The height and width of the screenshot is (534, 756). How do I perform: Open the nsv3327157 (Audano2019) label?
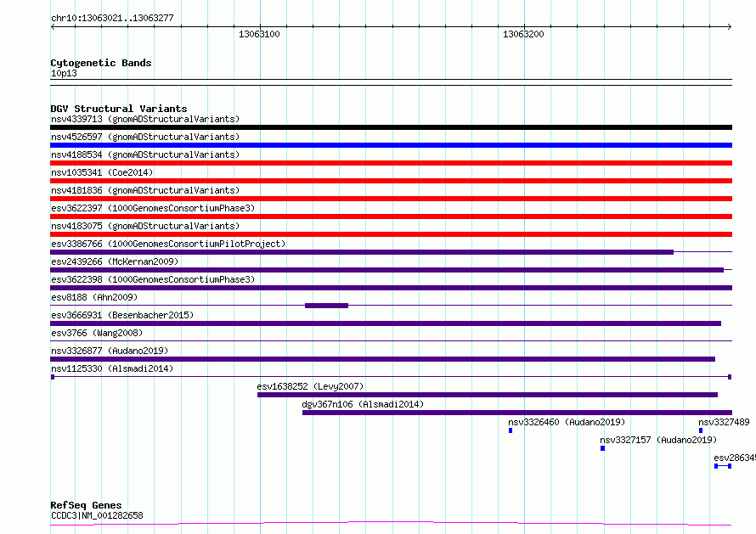(x=658, y=440)
